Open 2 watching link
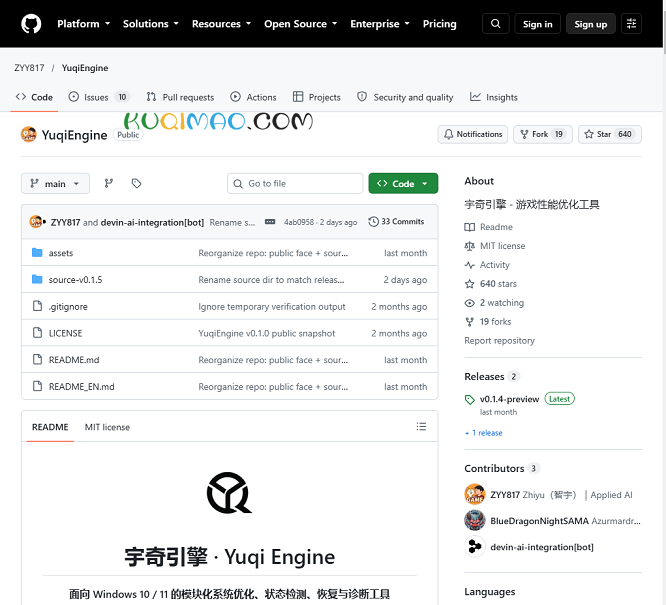Image resolution: width=666 pixels, height=605 pixels. pos(494,303)
